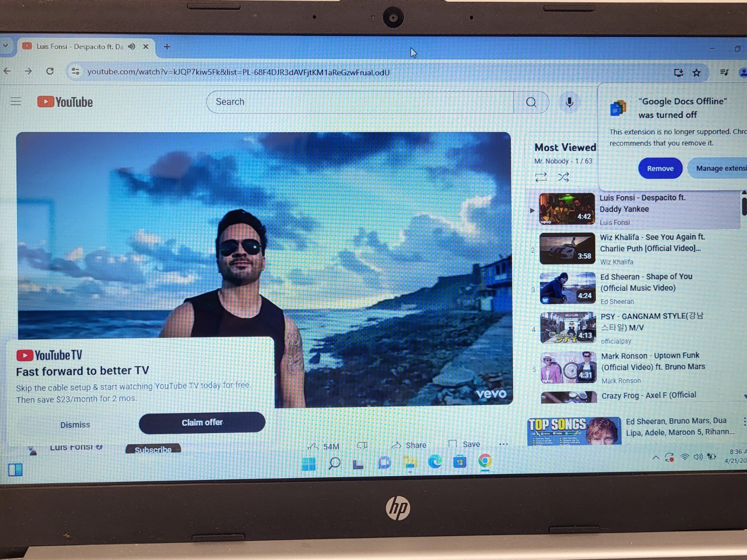This screenshot has width=747, height=560.
Task: Go forward in browser history
Action: 28,71
